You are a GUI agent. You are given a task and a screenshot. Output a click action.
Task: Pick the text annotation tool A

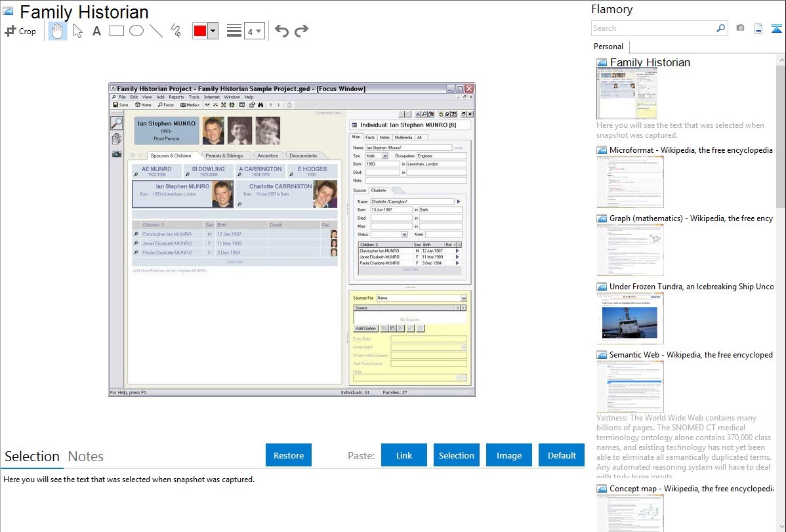coord(96,31)
